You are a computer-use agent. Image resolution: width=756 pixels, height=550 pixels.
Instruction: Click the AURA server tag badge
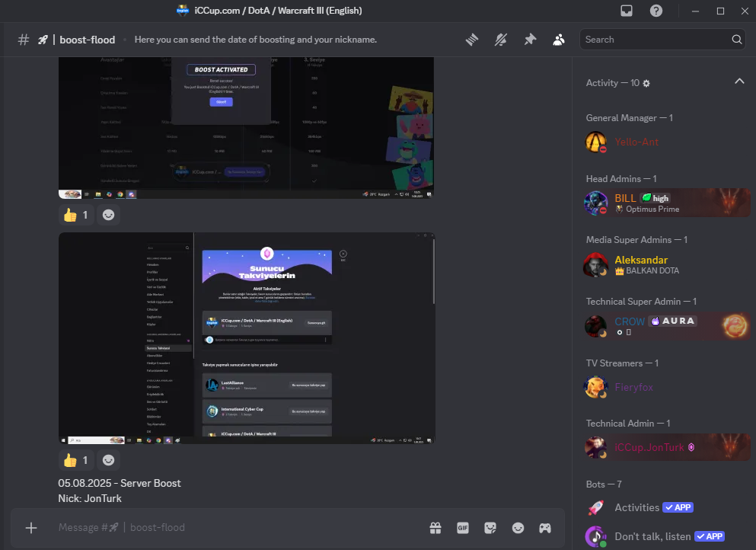coord(673,321)
